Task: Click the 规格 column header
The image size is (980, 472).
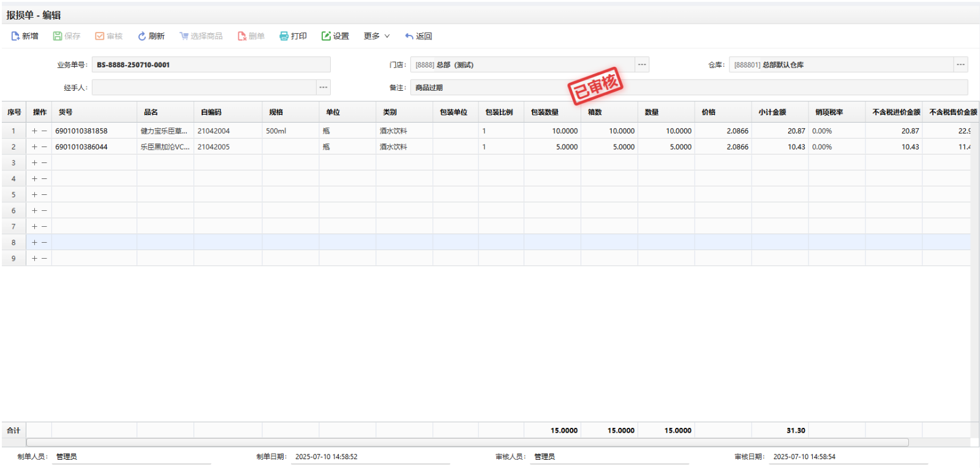Action: point(291,112)
